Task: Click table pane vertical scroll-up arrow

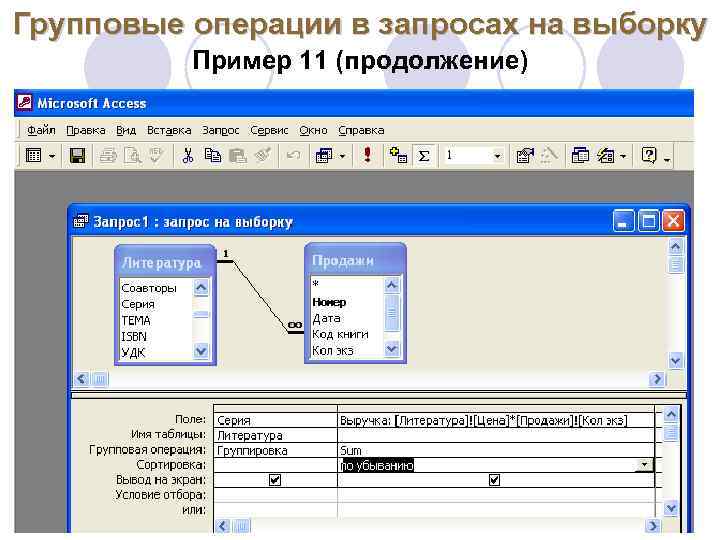Action: point(675,247)
